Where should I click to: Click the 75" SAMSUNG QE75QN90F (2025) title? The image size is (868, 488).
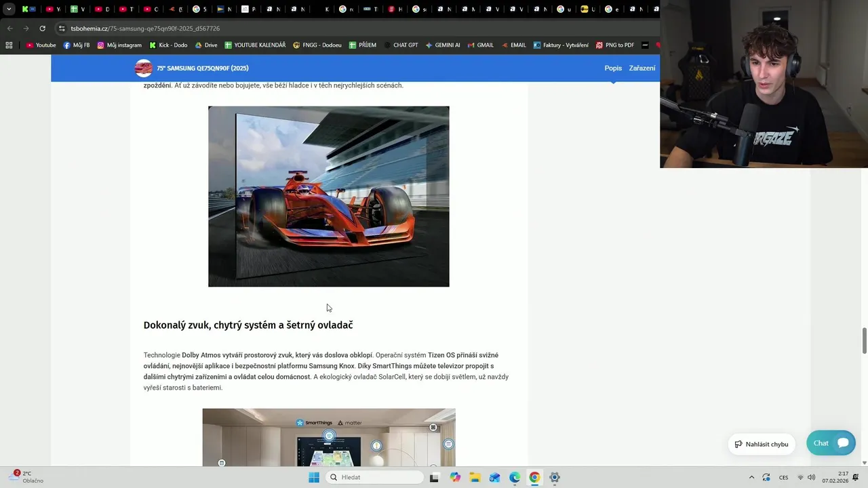pos(203,68)
